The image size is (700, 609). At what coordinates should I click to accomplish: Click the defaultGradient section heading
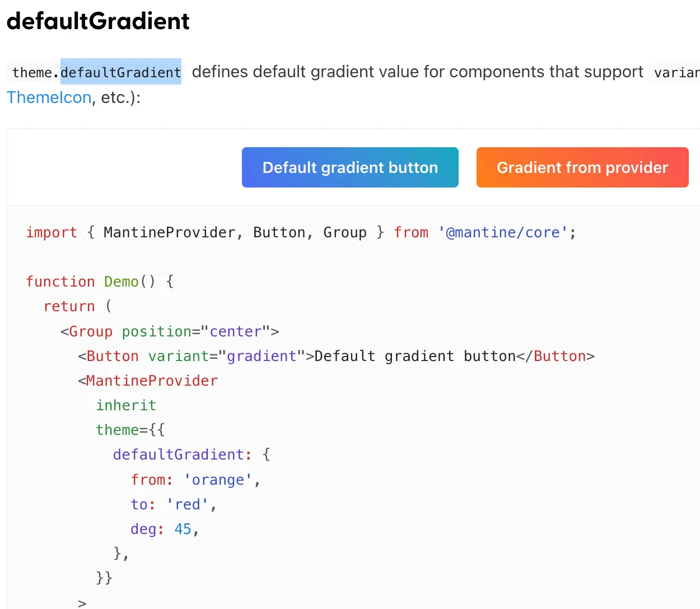click(98, 21)
